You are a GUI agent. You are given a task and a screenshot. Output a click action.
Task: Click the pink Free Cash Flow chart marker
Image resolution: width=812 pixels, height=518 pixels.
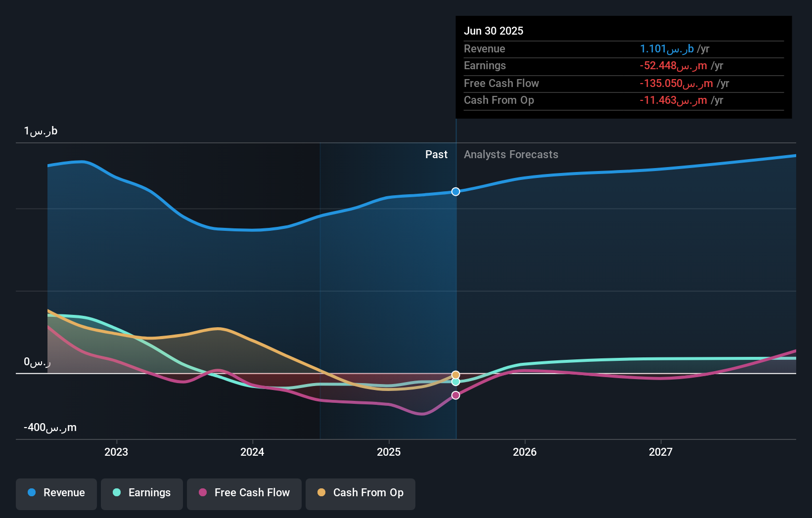click(x=455, y=394)
